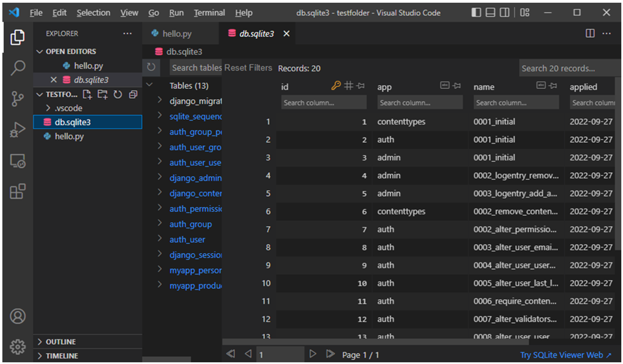623x364 pixels.
Task: Open the Search view in activity bar
Action: (x=18, y=67)
